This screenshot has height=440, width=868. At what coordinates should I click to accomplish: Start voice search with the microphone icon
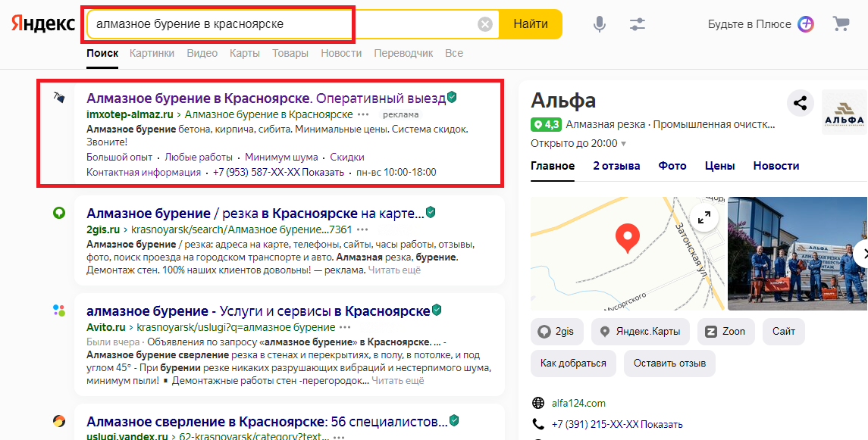(x=599, y=24)
